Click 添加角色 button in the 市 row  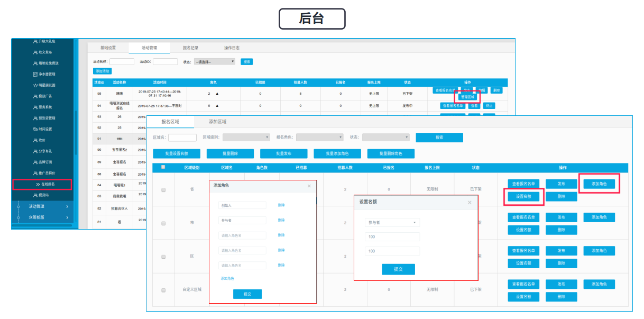[599, 217]
